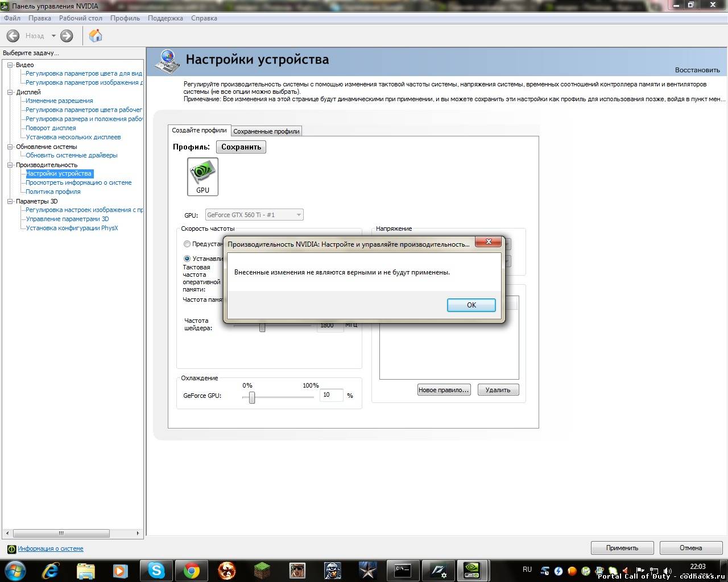The height and width of the screenshot is (582, 728).
Task: Click the Восстановить link
Action: tap(697, 70)
